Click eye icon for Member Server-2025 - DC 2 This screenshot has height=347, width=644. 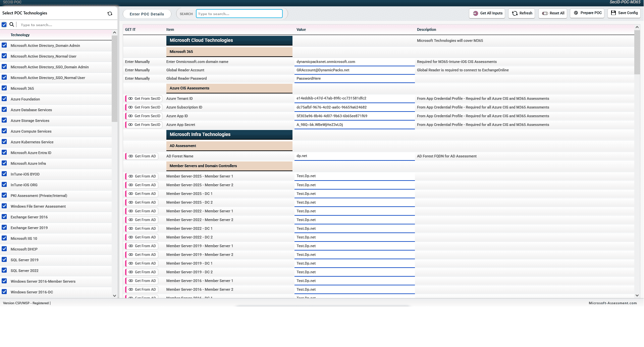[131, 202]
